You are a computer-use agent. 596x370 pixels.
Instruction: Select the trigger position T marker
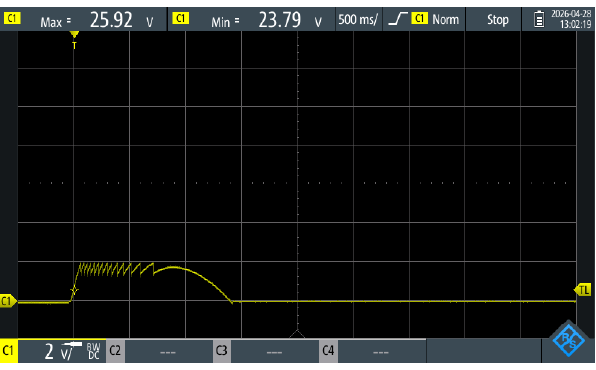click(x=74, y=40)
